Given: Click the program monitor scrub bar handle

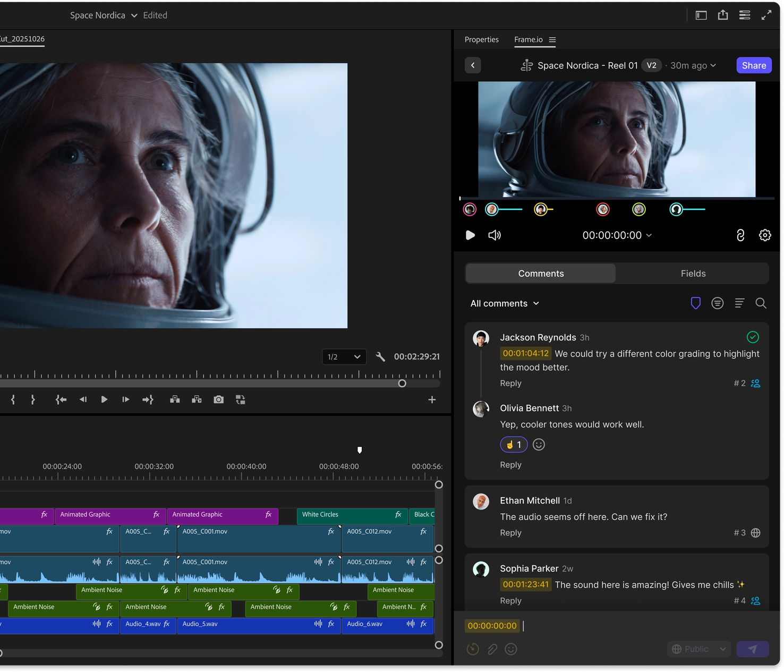Looking at the screenshot, I should (402, 384).
